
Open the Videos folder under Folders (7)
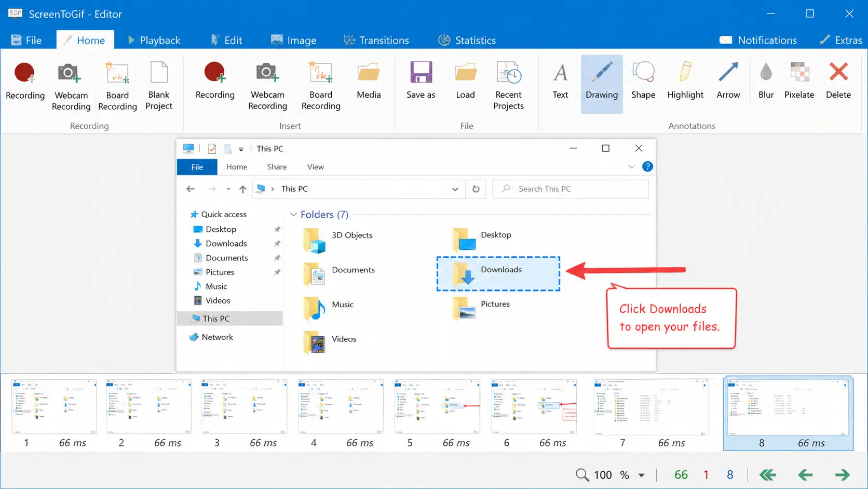coord(331,343)
